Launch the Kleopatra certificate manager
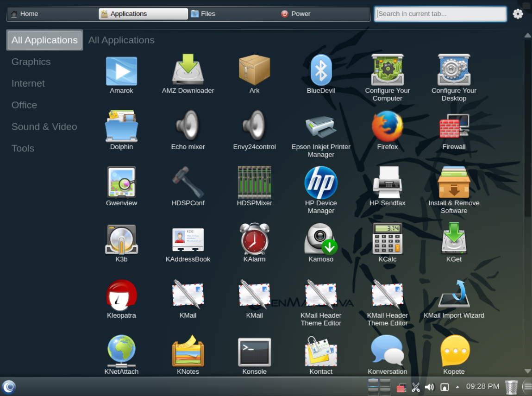Image resolution: width=532 pixels, height=396 pixels. (x=121, y=295)
